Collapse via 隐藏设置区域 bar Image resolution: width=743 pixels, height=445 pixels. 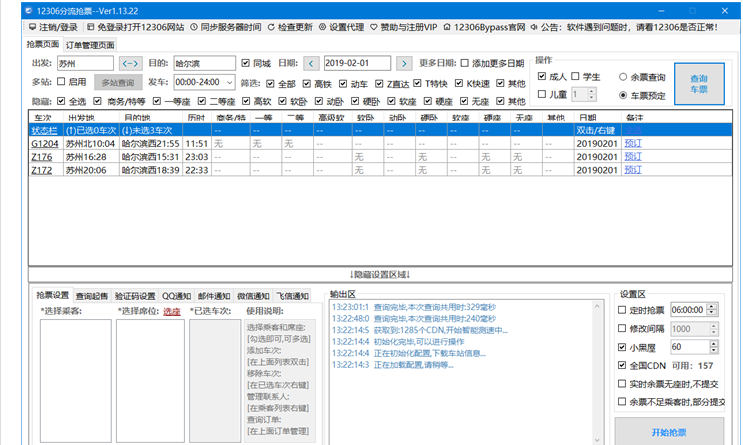380,274
